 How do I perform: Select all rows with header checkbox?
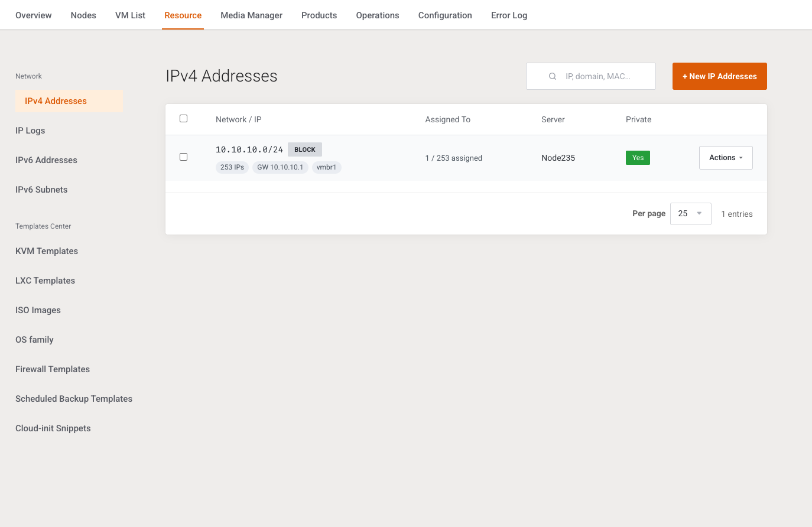pyautogui.click(x=183, y=119)
